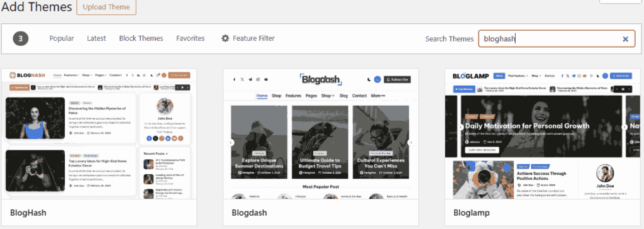Click the BlogHash theme name label
The image size is (644, 229).
(x=28, y=213)
